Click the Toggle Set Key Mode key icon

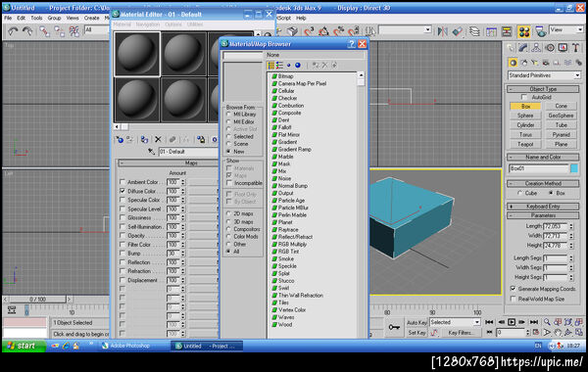pyautogui.click(x=394, y=327)
